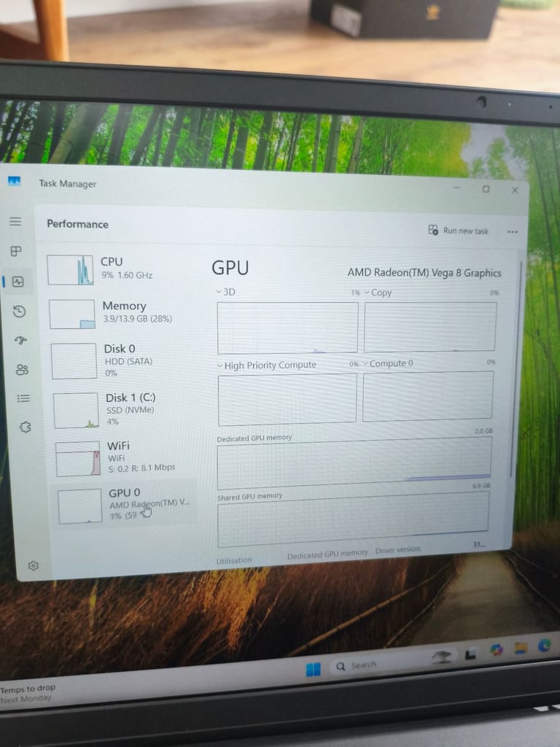Go to the Processes page icon
This screenshot has height=747, width=560.
(16, 251)
